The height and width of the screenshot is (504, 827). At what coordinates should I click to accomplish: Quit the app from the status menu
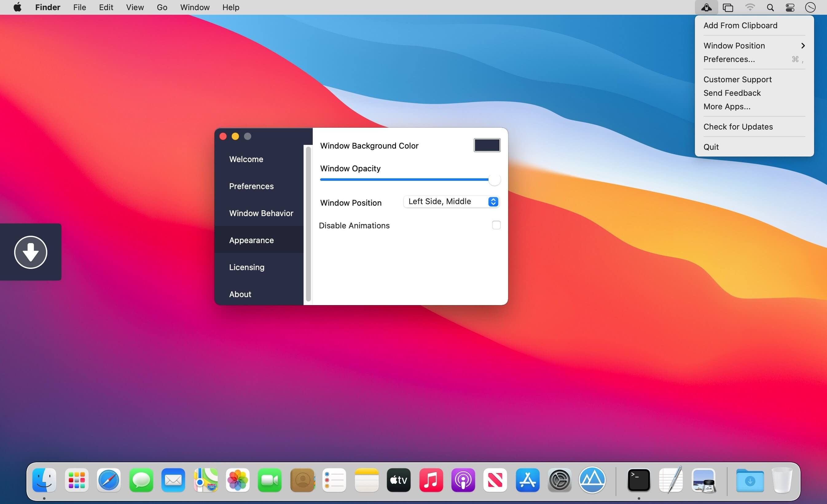click(754, 147)
